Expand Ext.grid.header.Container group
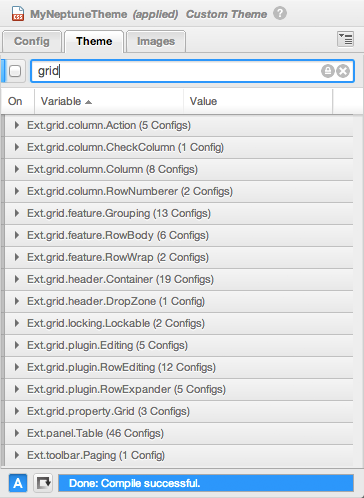The image size is (364, 498). tap(17, 279)
